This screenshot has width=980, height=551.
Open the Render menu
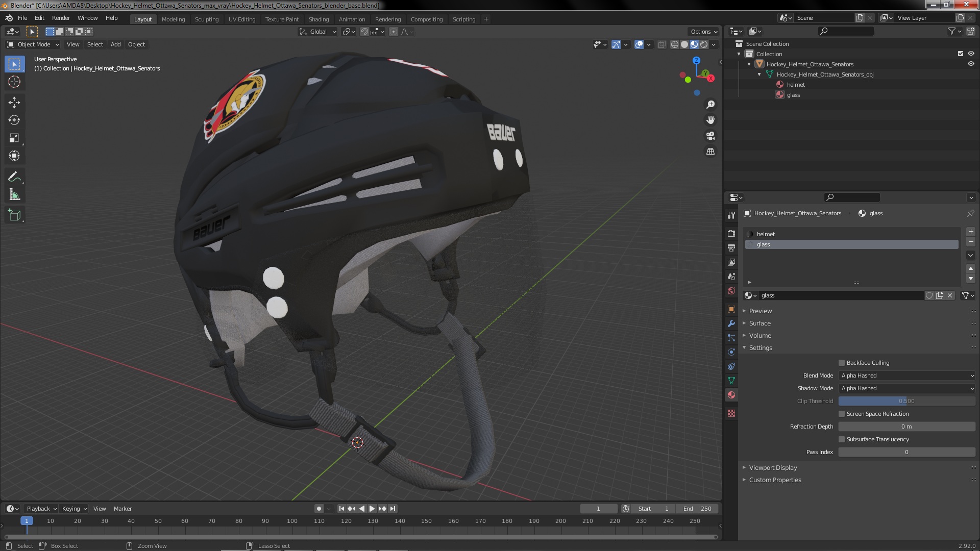[x=61, y=18]
